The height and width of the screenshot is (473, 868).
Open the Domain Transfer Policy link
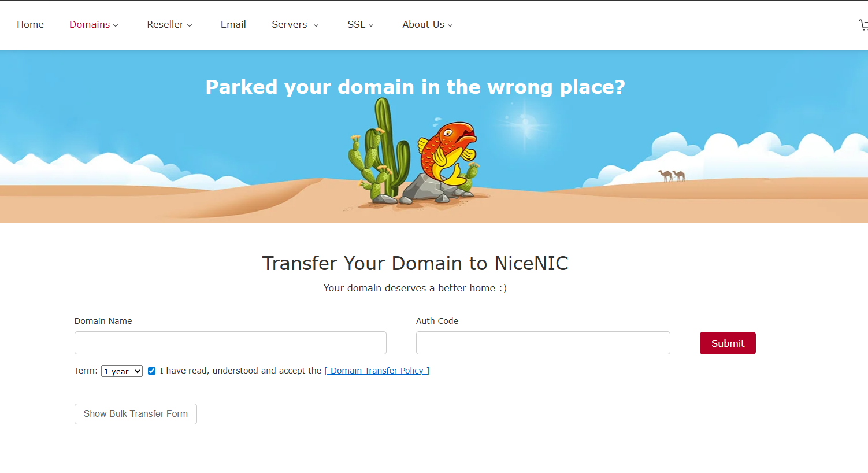pos(377,371)
